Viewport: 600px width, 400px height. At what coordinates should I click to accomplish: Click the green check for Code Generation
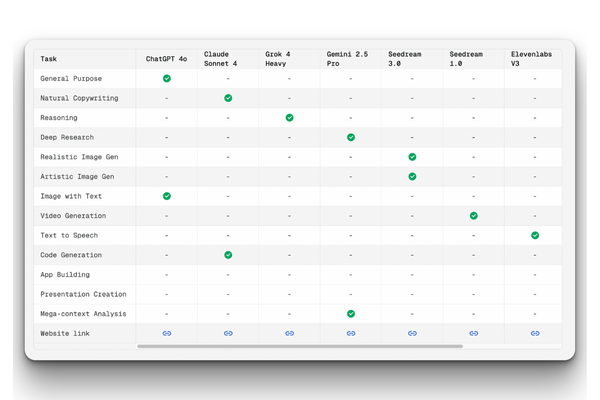pyautogui.click(x=228, y=255)
